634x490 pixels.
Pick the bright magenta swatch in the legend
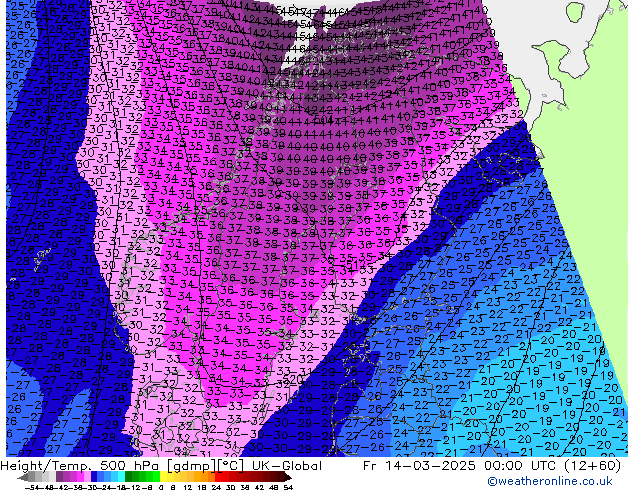(80, 477)
